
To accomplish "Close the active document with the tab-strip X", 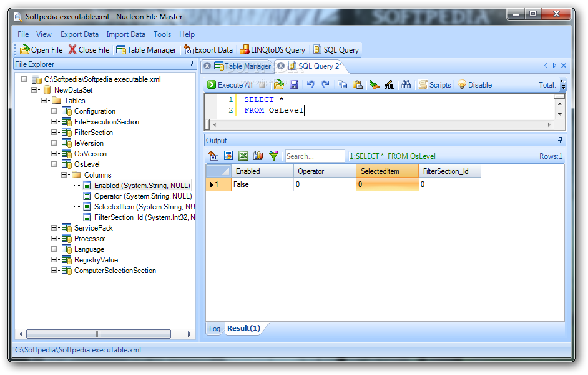I will pyautogui.click(x=563, y=66).
